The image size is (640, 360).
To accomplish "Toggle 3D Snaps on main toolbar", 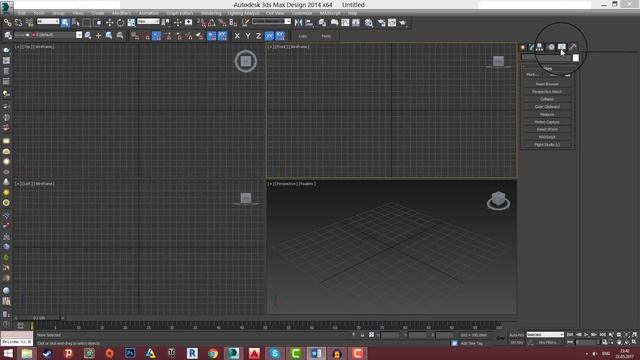I will coord(201,22).
